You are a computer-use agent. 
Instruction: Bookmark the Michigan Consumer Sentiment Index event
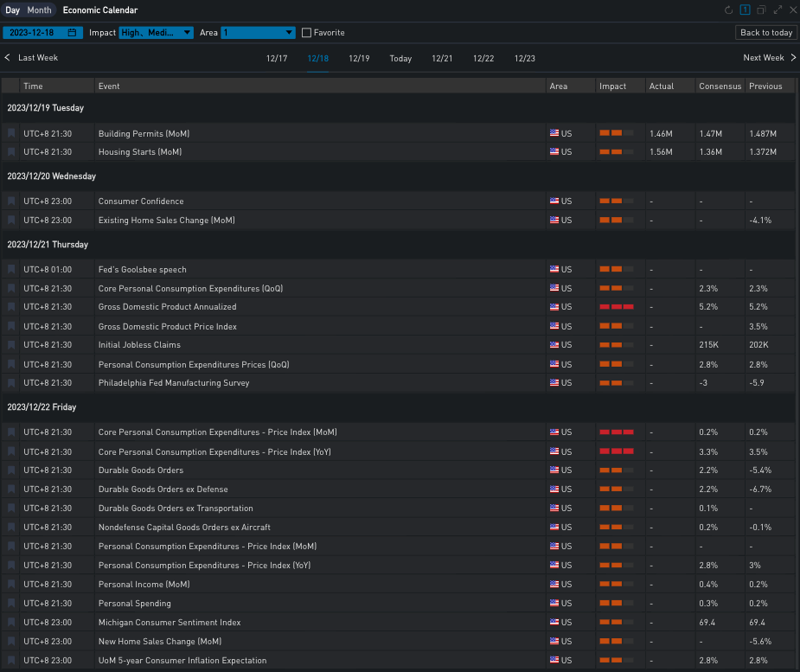11,623
